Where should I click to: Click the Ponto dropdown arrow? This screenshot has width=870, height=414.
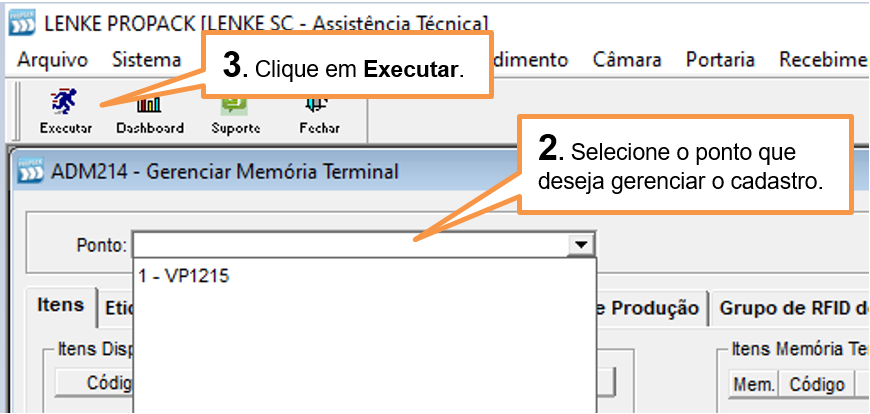click(x=581, y=245)
